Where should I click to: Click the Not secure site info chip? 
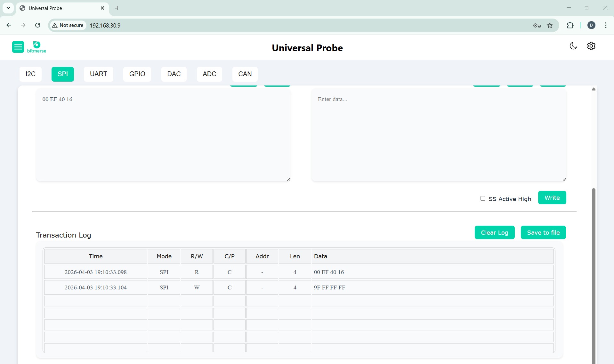click(x=68, y=25)
